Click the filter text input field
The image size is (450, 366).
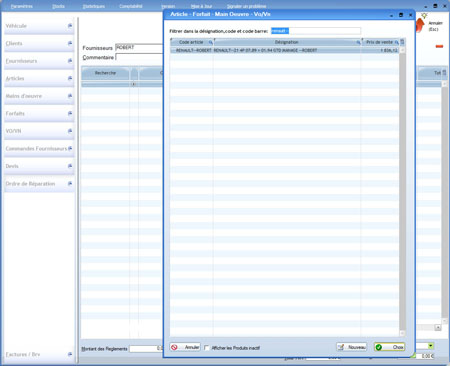click(316, 31)
